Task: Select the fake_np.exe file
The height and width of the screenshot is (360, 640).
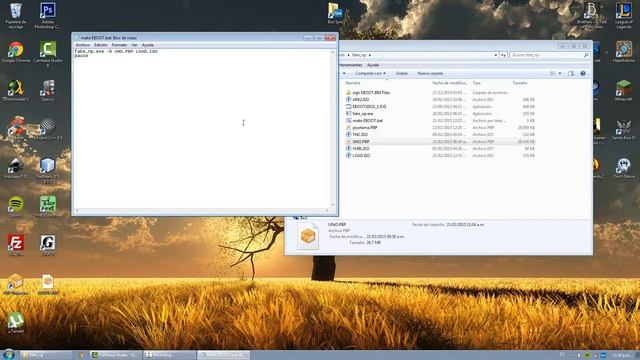Action: point(362,113)
